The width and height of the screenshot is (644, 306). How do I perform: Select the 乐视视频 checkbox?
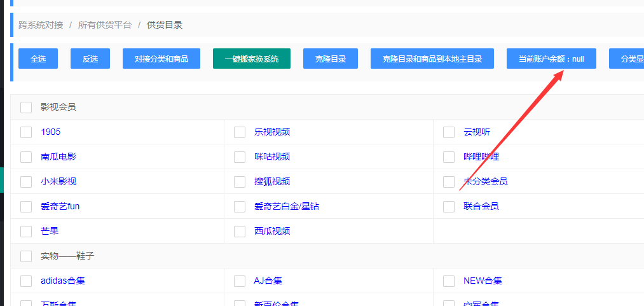point(240,132)
